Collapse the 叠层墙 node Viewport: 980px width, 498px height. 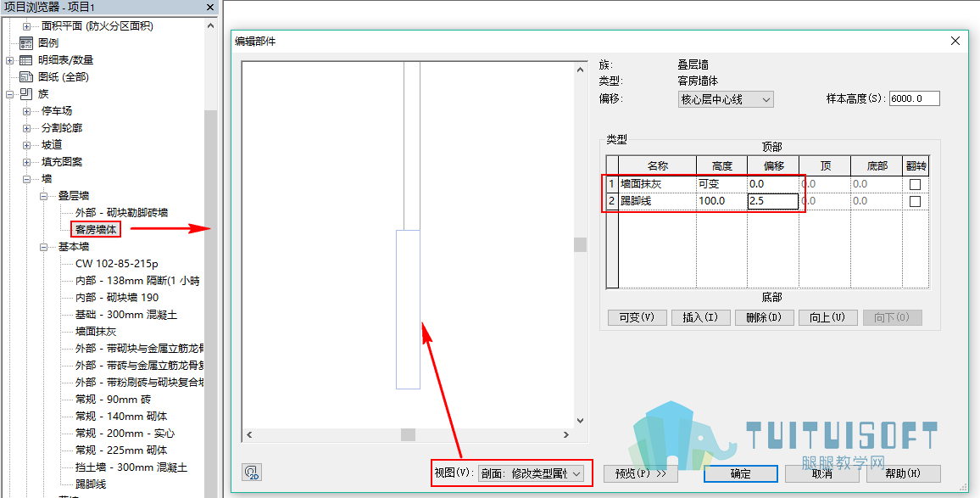pos(44,196)
